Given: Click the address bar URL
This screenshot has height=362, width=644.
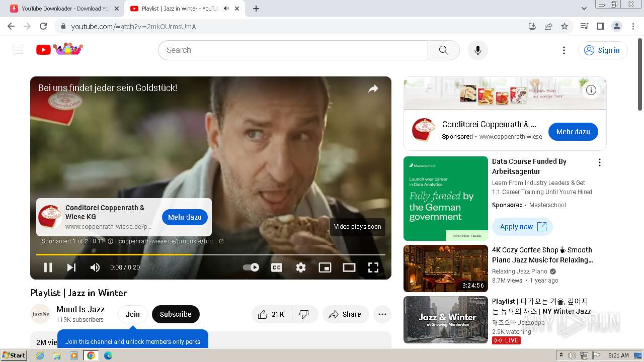Looking at the screenshot, I should (133, 27).
